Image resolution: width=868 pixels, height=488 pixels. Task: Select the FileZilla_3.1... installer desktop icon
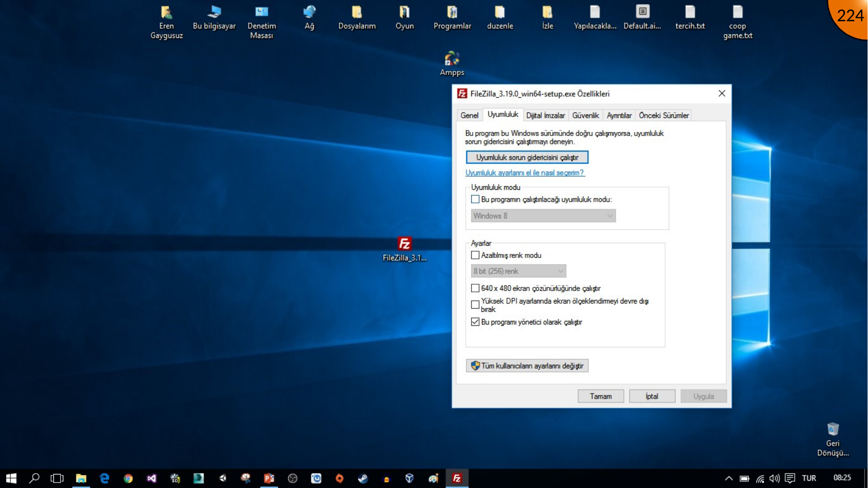[404, 249]
